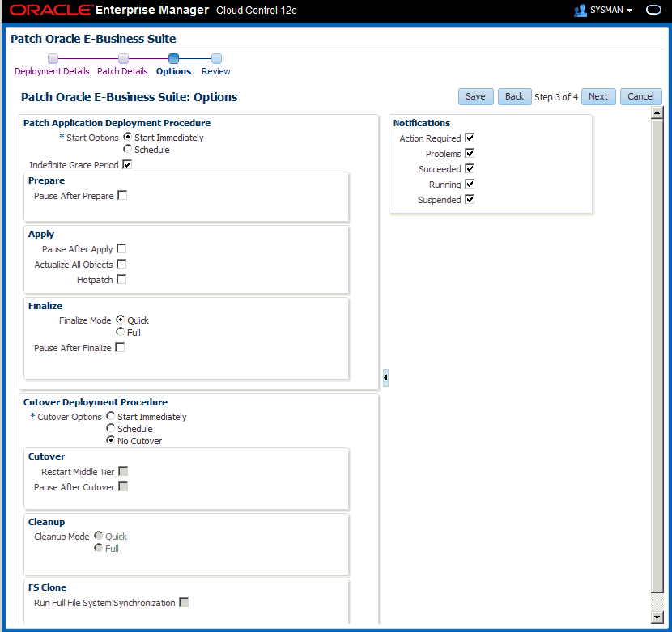This screenshot has width=672, height=632.
Task: Select the Options train step
Action: point(173,71)
